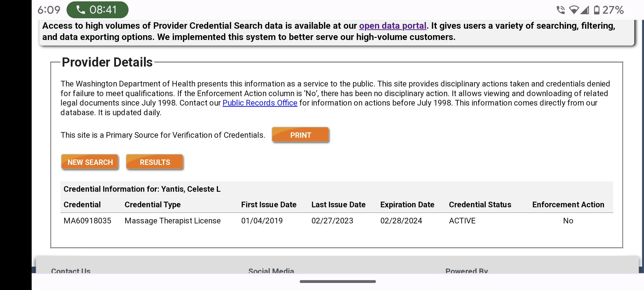Tap the Wi-Fi calling status icon

pos(561,10)
